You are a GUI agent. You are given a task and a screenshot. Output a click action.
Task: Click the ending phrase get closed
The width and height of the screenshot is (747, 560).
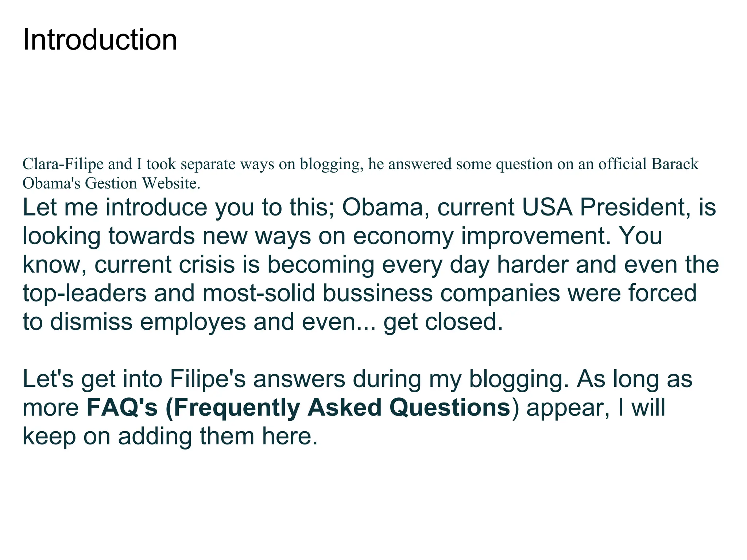443,322
